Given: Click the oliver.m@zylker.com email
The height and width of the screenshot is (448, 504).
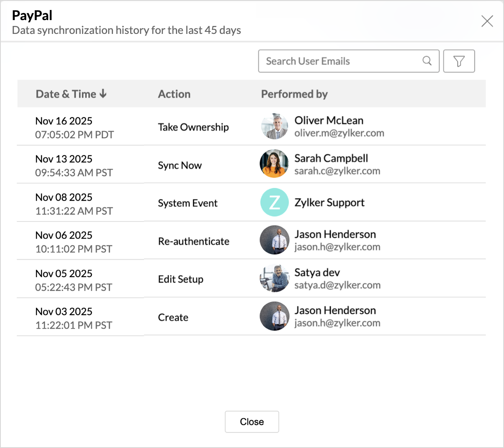Looking at the screenshot, I should 339,133.
